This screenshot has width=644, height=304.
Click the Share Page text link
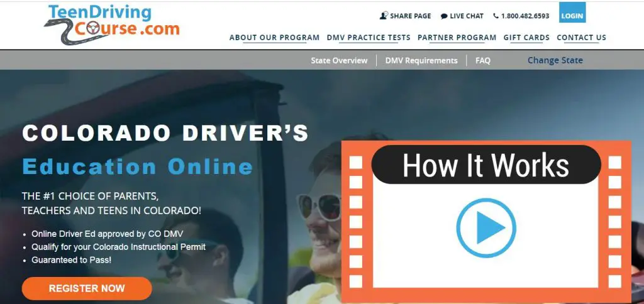coord(411,16)
